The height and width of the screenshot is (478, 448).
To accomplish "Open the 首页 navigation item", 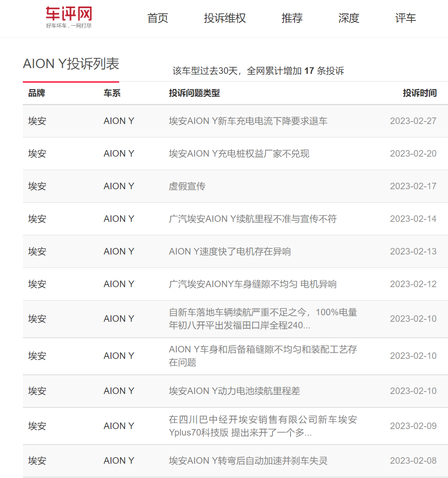I will pyautogui.click(x=157, y=18).
